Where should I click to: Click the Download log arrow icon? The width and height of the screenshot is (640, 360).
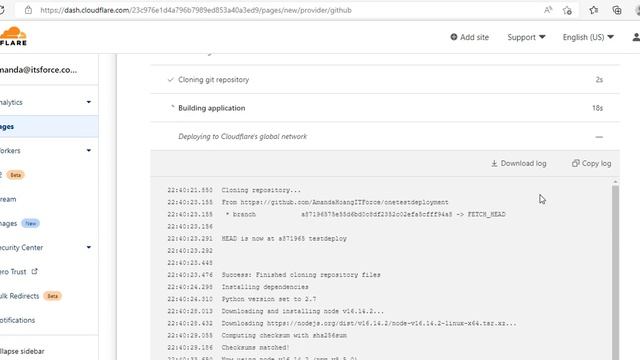click(494, 163)
